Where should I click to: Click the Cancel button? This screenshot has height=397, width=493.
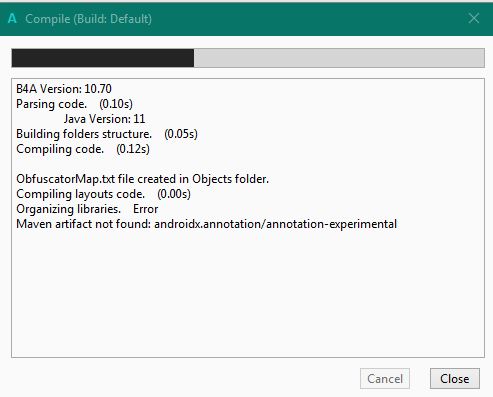click(385, 379)
